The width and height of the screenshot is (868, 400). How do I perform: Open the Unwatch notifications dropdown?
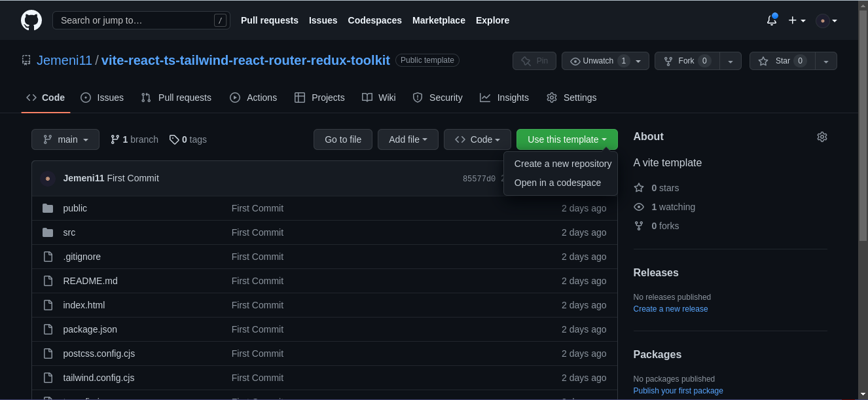point(606,61)
